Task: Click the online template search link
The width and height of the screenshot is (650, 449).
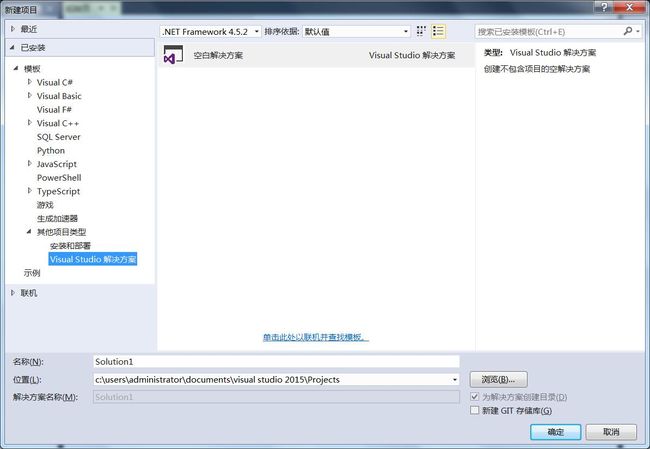Action: tap(316, 337)
